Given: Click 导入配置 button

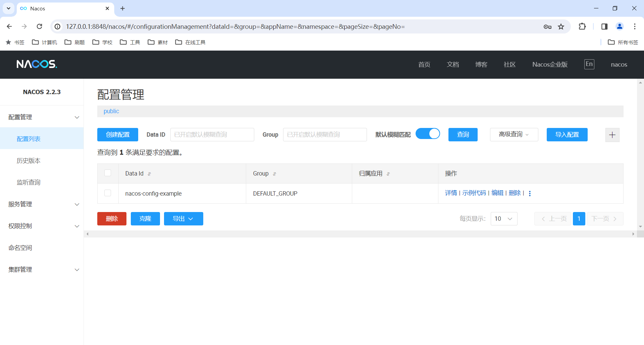Looking at the screenshot, I should pos(567,135).
